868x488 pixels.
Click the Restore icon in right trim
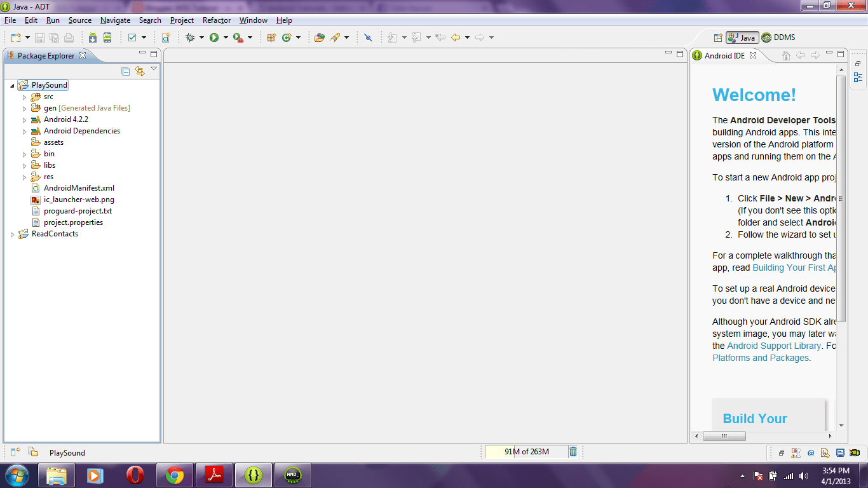[x=858, y=64]
